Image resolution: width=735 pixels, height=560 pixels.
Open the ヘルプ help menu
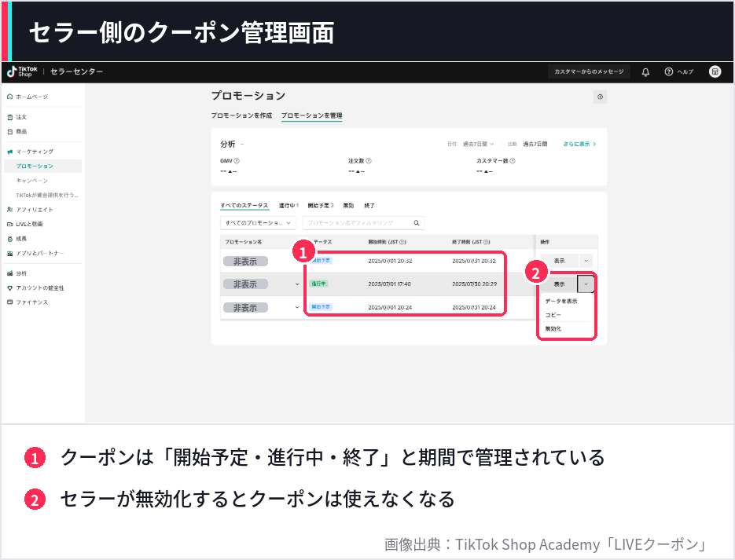tap(678, 71)
